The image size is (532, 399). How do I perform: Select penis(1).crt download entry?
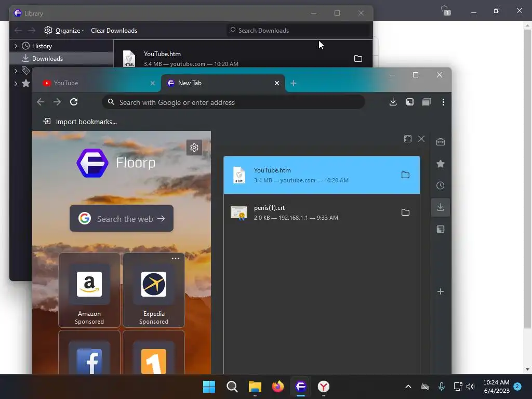[x=322, y=212]
